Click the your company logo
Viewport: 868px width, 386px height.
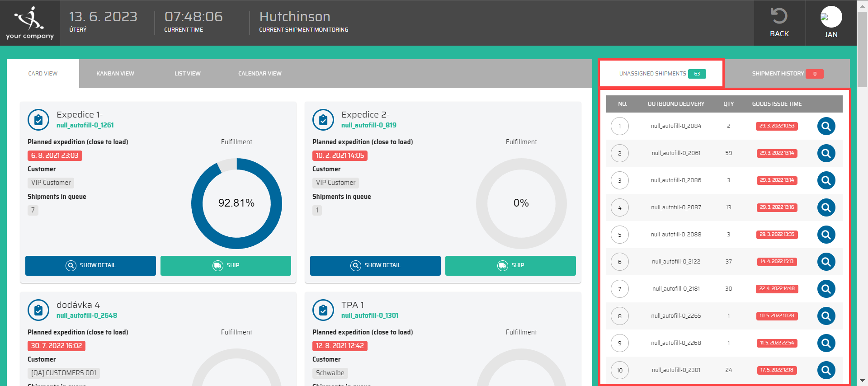[x=30, y=23]
